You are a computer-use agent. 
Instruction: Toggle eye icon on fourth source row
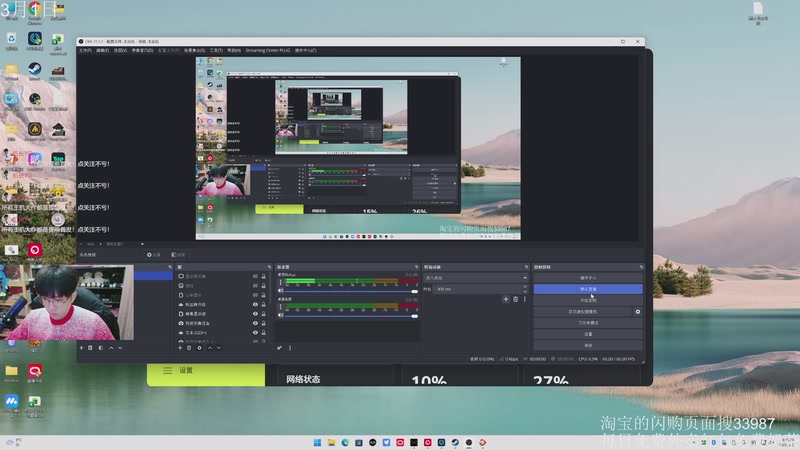pyautogui.click(x=255, y=305)
